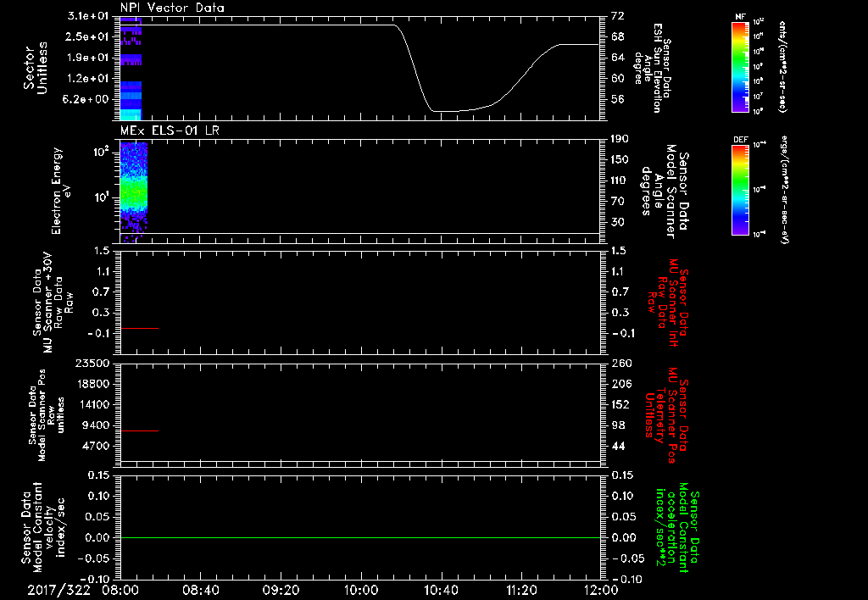Select the 'Sector Unitless' axis label
This screenshot has width=868, height=600.
[x=36, y=68]
